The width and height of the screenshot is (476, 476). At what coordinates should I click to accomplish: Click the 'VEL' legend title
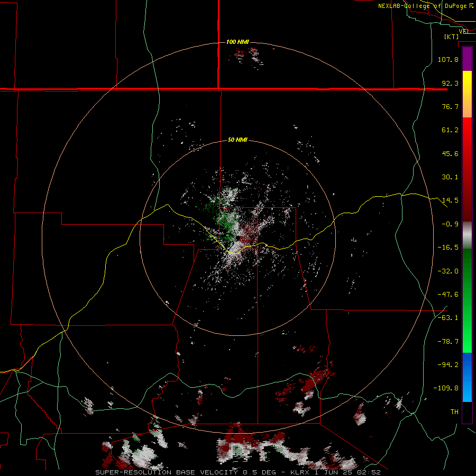click(x=464, y=31)
